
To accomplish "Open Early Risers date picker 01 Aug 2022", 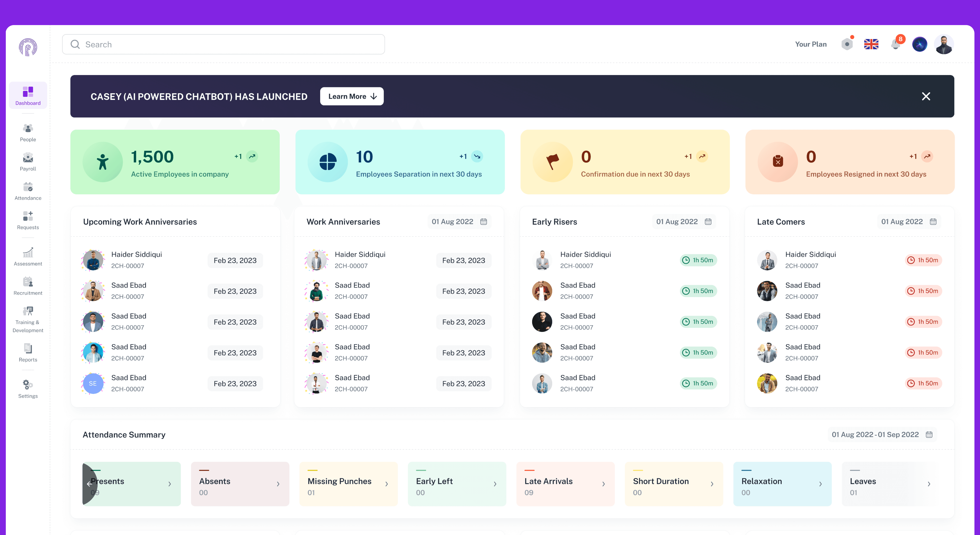I will [684, 222].
